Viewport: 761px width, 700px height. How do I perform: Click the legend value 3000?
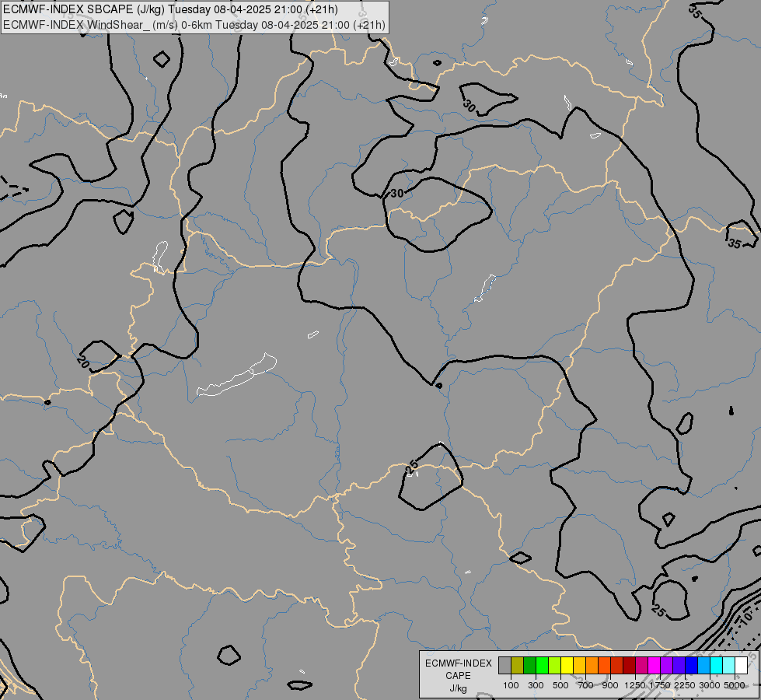pos(710,685)
